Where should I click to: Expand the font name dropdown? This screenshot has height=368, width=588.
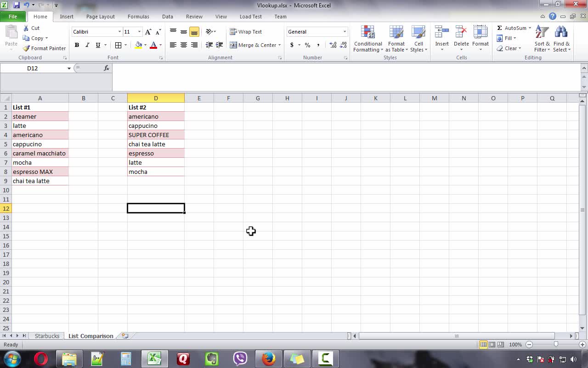[x=119, y=32]
